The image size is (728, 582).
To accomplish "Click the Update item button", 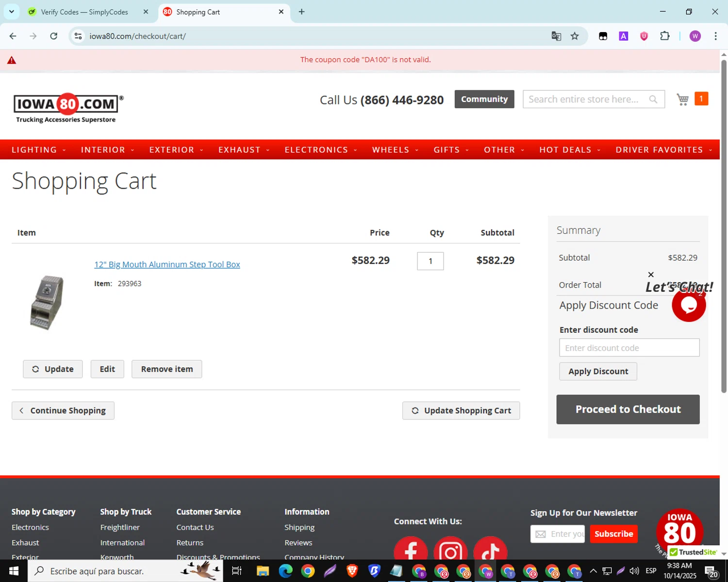I will click(x=53, y=369).
